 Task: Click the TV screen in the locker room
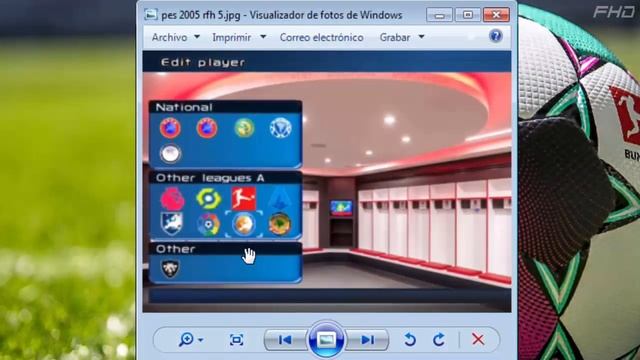click(x=341, y=208)
